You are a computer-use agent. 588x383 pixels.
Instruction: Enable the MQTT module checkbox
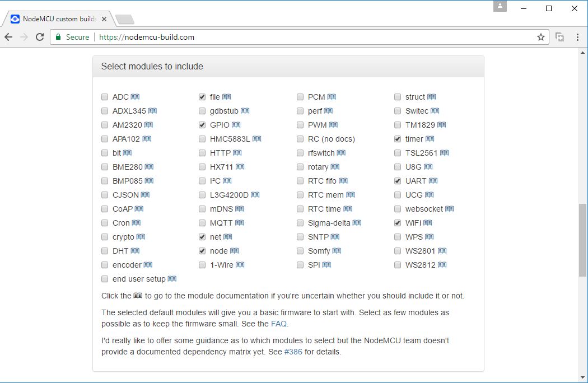[x=202, y=223]
